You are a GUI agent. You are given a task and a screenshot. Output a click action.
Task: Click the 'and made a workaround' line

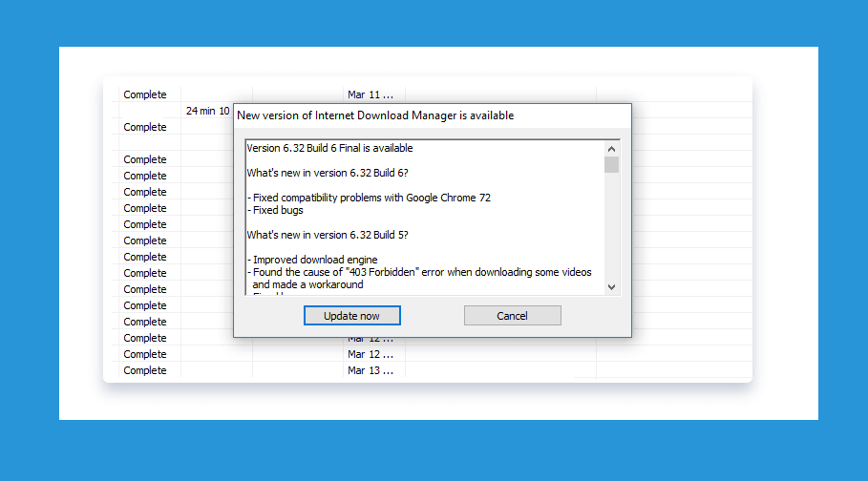click(307, 284)
